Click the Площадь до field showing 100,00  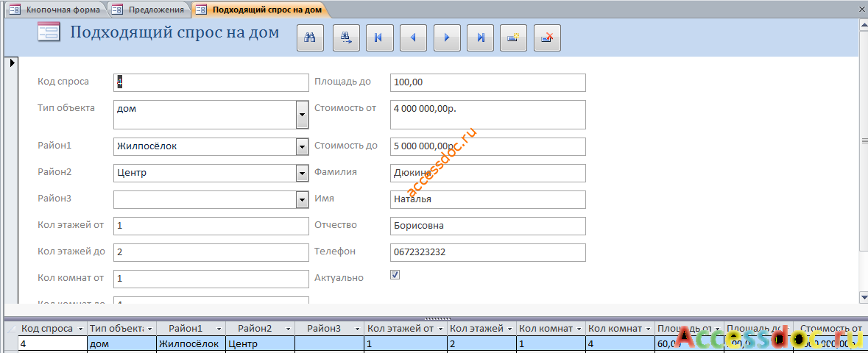click(487, 82)
